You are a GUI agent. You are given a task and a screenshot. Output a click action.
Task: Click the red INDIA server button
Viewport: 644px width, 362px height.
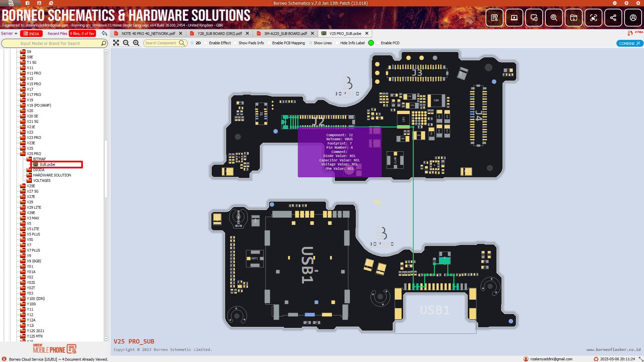pyautogui.click(x=31, y=34)
